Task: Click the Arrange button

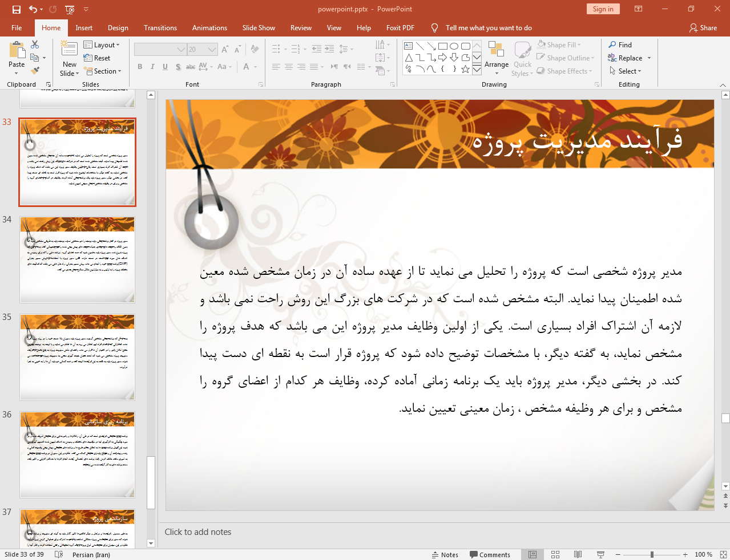Action: (497, 58)
